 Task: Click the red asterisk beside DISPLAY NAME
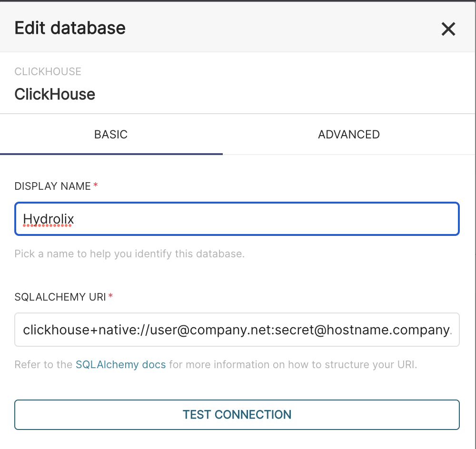(x=96, y=186)
